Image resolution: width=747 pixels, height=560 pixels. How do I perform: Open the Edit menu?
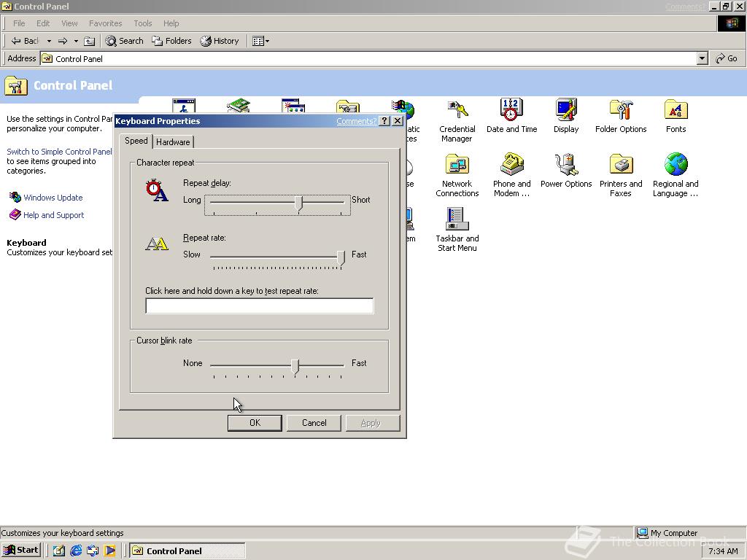[43, 23]
